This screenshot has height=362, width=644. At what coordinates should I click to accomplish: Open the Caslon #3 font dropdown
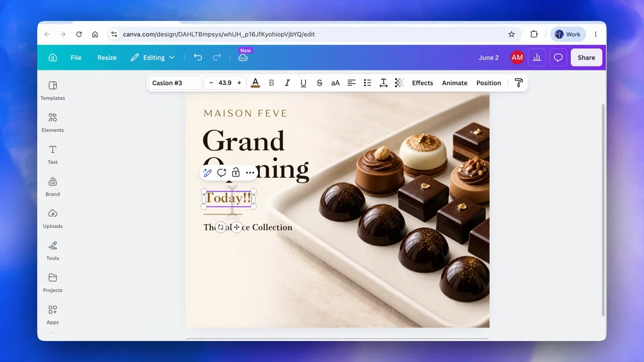(175, 83)
